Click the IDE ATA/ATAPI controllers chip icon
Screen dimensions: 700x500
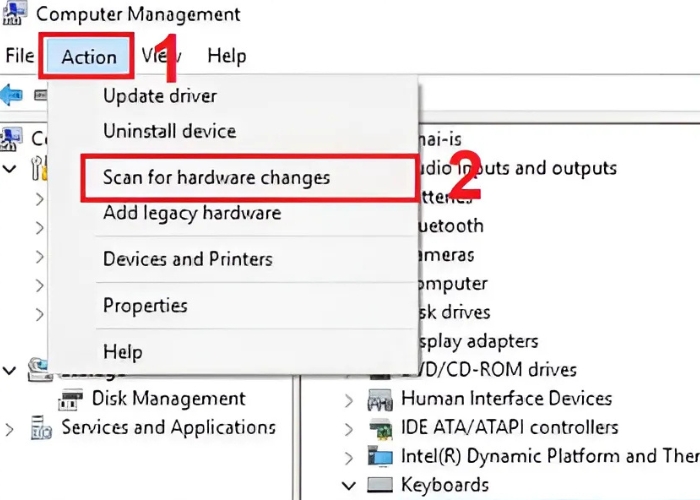coord(380,428)
